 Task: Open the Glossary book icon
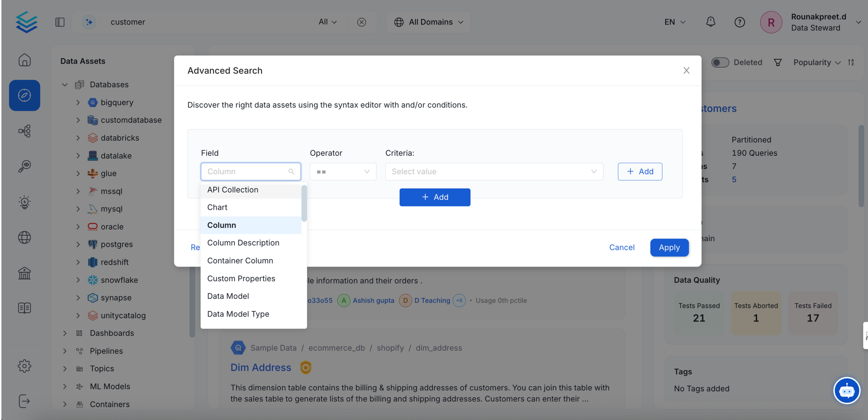coord(24,308)
